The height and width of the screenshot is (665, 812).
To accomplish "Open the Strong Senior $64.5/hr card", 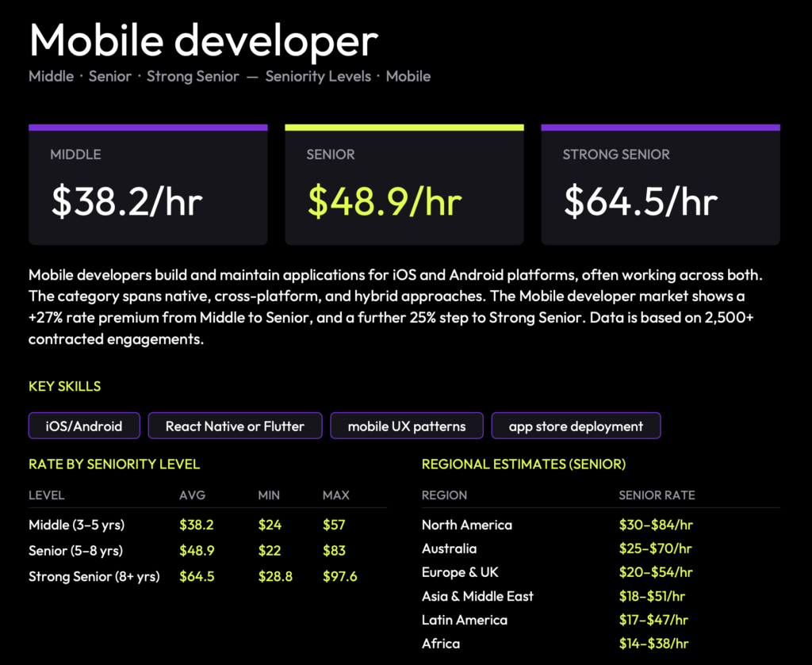I will [x=661, y=185].
